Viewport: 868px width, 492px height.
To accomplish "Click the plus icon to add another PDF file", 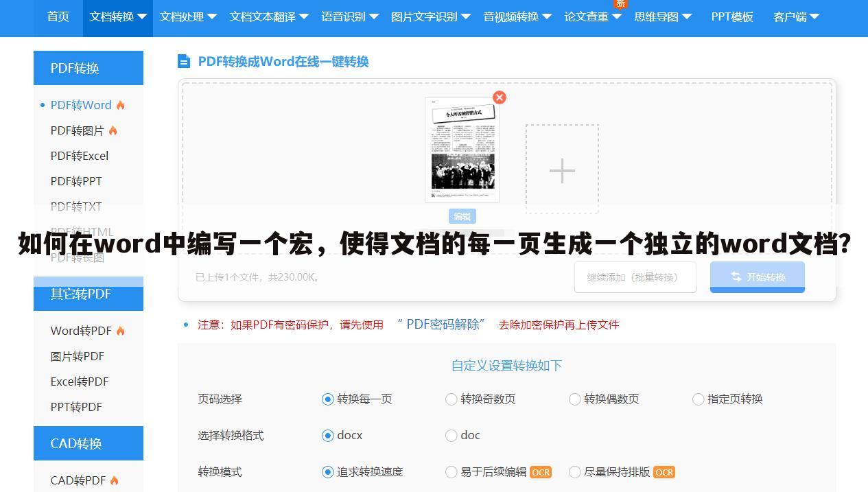I will 562,169.
